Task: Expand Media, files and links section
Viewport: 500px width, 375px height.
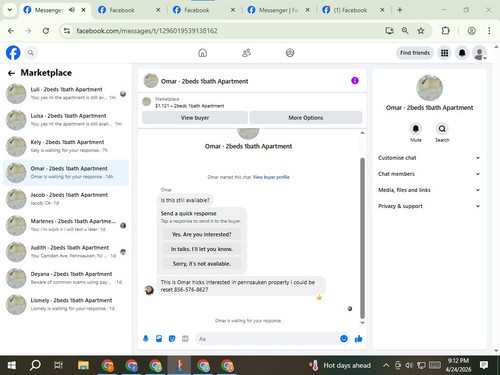Action: click(429, 190)
